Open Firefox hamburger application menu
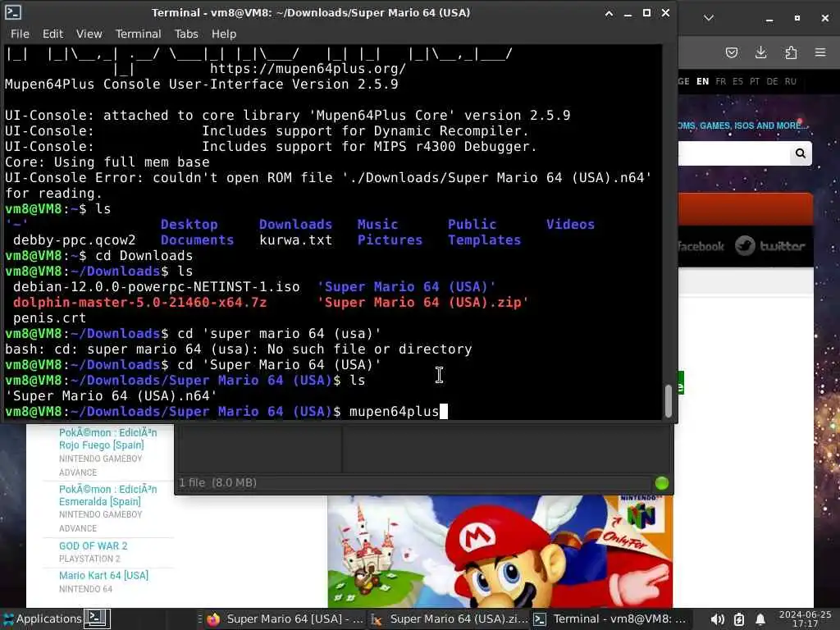This screenshot has width=840, height=630. 820,52
